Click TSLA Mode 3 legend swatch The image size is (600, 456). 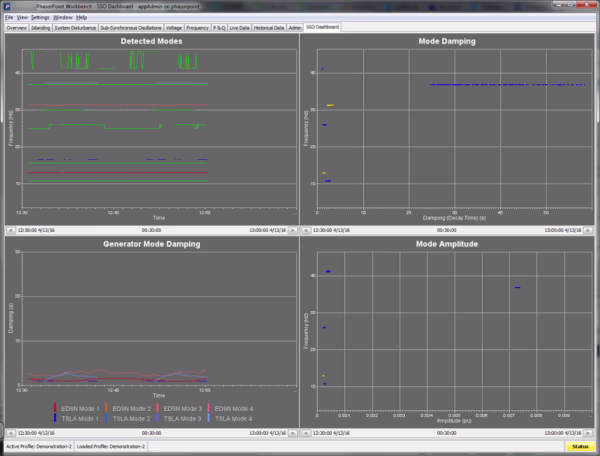click(158, 418)
